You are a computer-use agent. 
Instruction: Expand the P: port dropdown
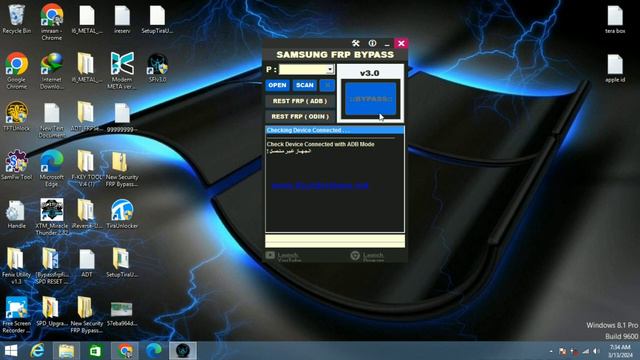click(x=330, y=69)
